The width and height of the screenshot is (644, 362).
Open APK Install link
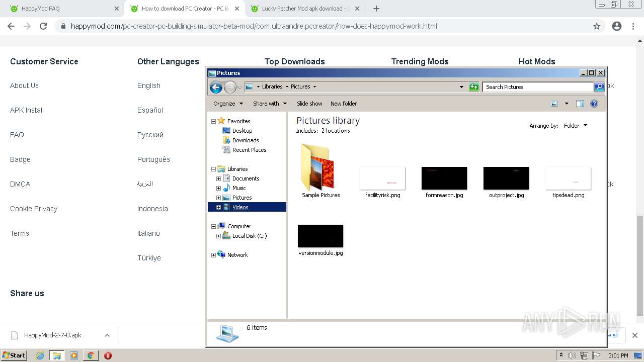(x=27, y=110)
